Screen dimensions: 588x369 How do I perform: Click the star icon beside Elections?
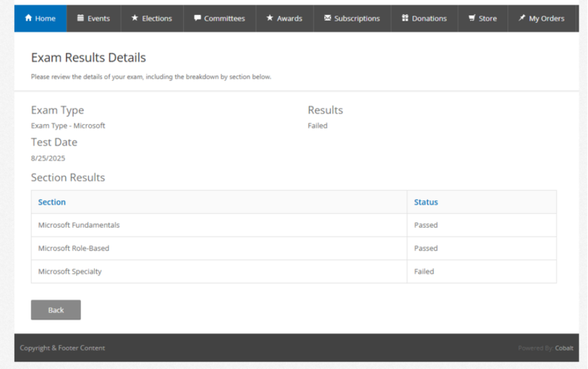(x=134, y=18)
